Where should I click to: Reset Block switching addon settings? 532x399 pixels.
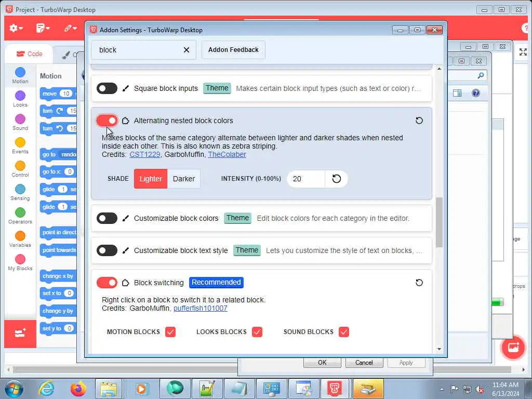tap(419, 283)
